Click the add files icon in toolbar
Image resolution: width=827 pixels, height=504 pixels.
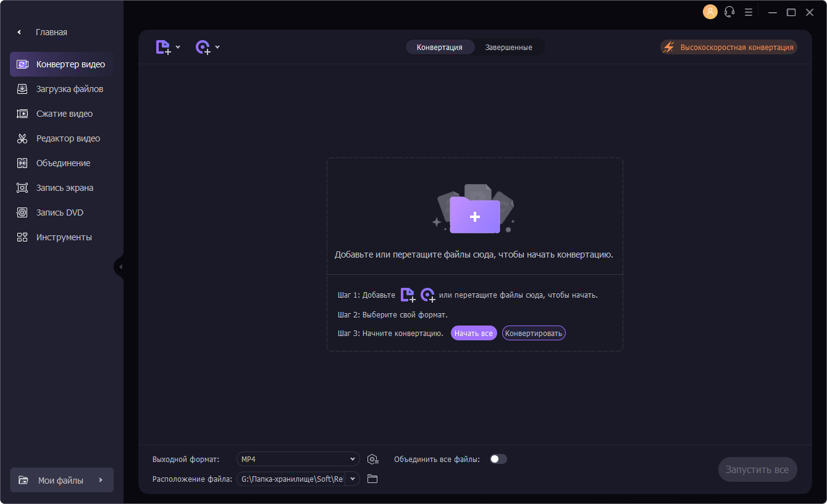(163, 48)
